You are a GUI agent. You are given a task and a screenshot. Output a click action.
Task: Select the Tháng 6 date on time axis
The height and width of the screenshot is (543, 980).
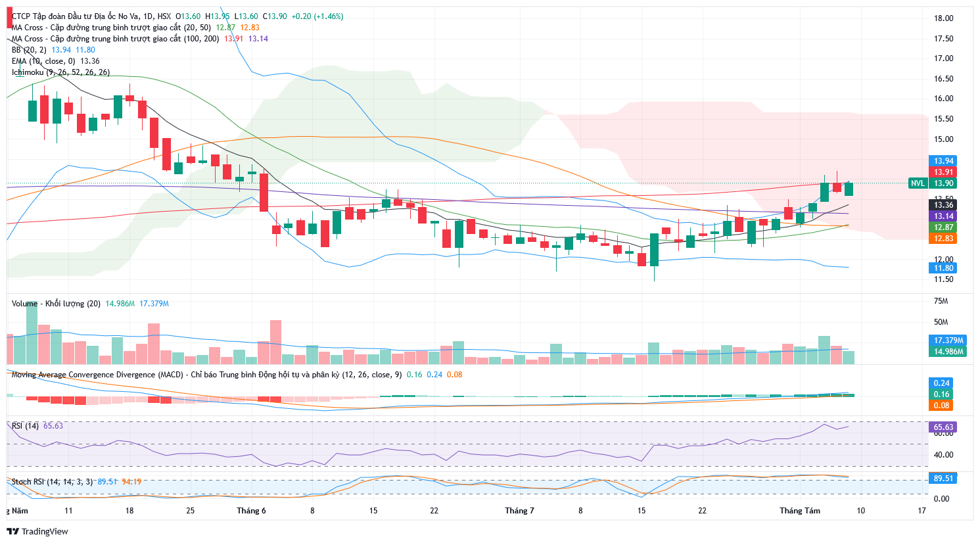251,511
